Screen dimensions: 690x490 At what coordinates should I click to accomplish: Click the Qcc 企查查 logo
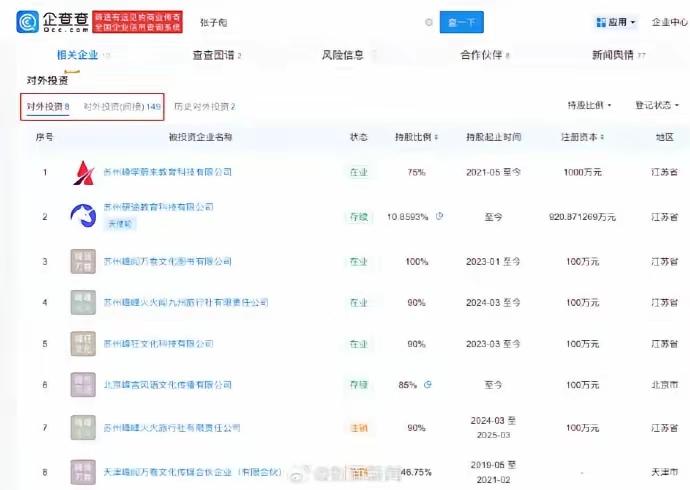pyautogui.click(x=52, y=22)
